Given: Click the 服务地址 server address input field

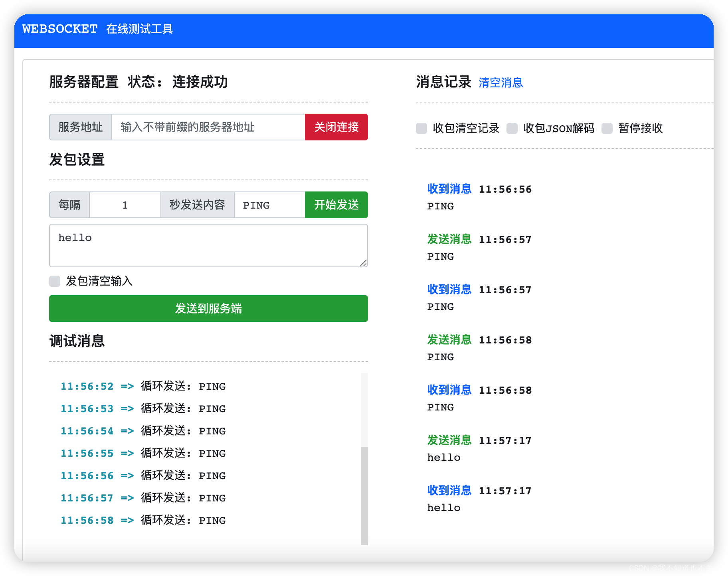Looking at the screenshot, I should [208, 127].
